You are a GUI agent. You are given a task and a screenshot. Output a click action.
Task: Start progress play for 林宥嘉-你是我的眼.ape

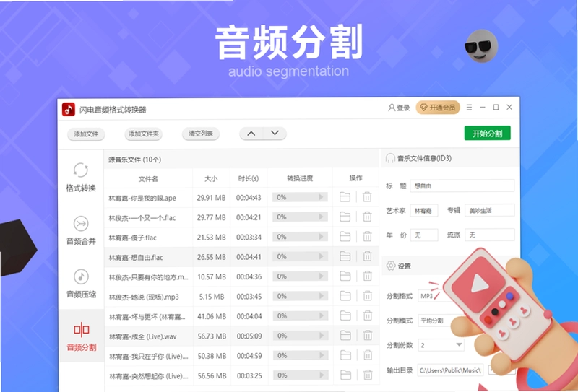[321, 197]
